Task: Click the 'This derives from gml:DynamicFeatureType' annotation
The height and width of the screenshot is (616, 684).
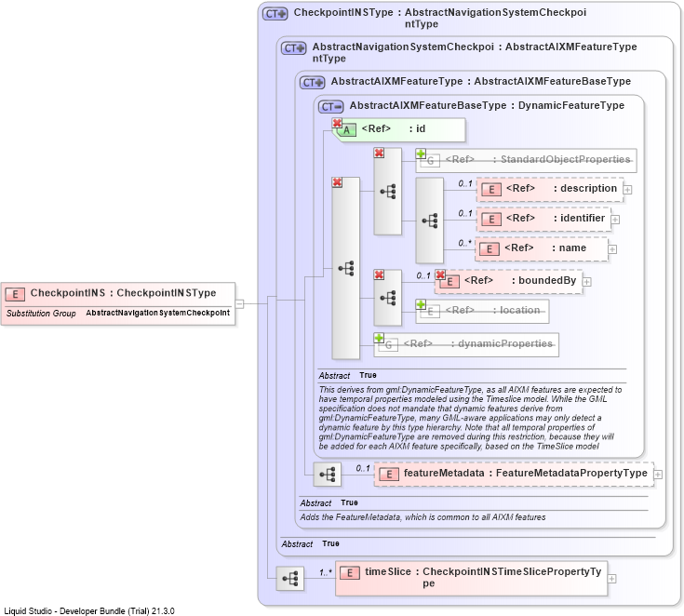Action: tap(470, 418)
